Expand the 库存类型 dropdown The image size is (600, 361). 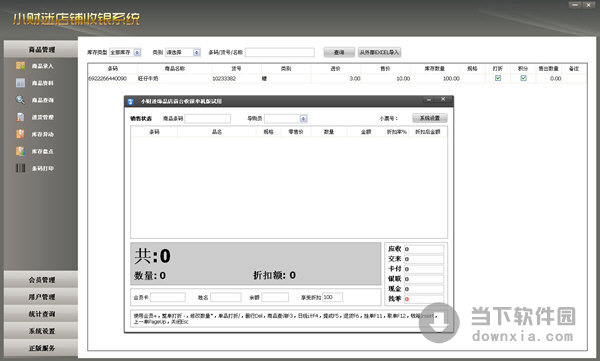(137, 52)
